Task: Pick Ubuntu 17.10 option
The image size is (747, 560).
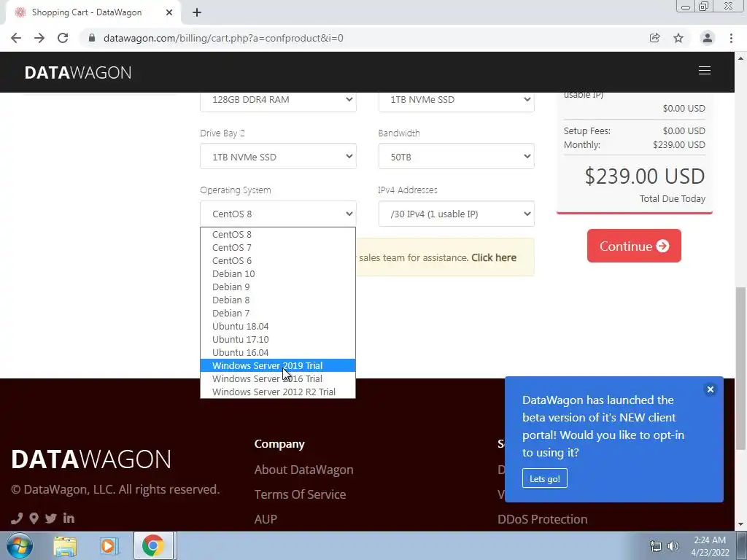Action: click(x=278, y=339)
